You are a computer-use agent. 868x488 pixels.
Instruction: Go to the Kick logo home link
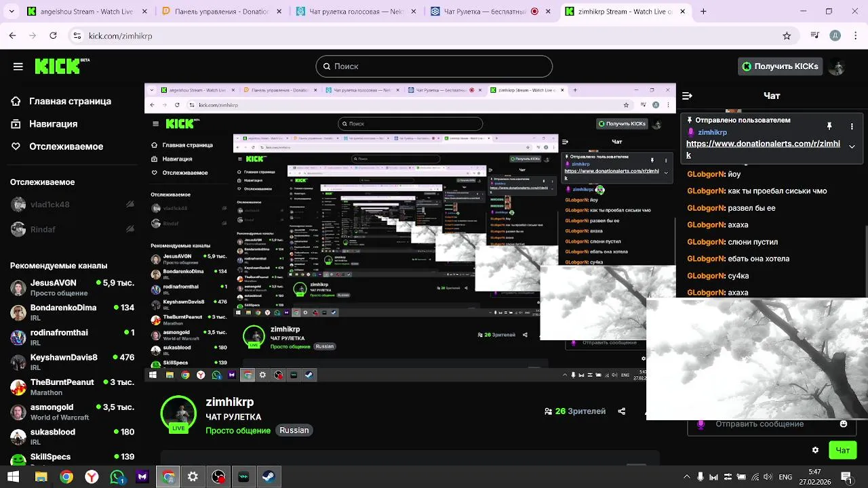pos(62,66)
